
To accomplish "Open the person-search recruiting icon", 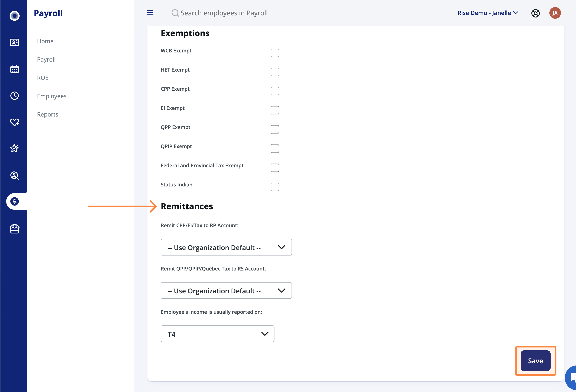I will click(15, 176).
